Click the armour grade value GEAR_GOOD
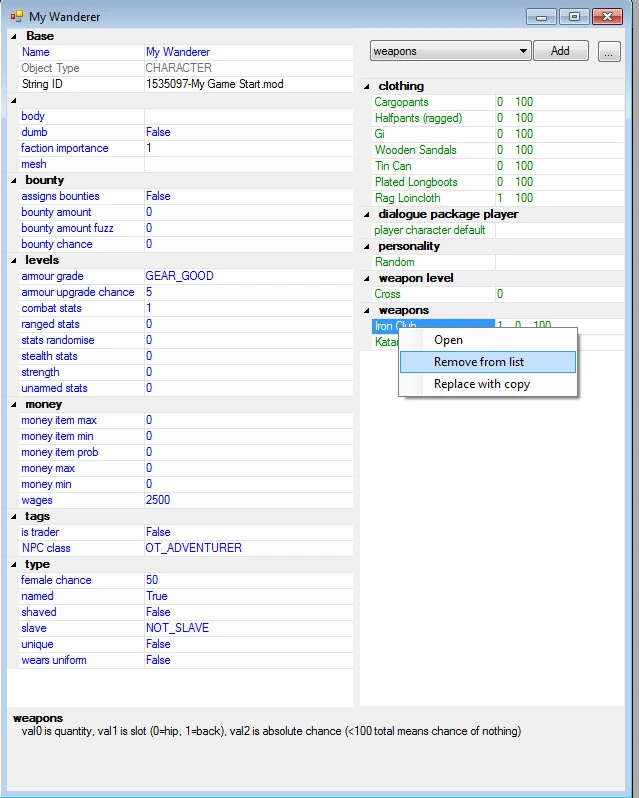This screenshot has height=798, width=639. (x=248, y=276)
